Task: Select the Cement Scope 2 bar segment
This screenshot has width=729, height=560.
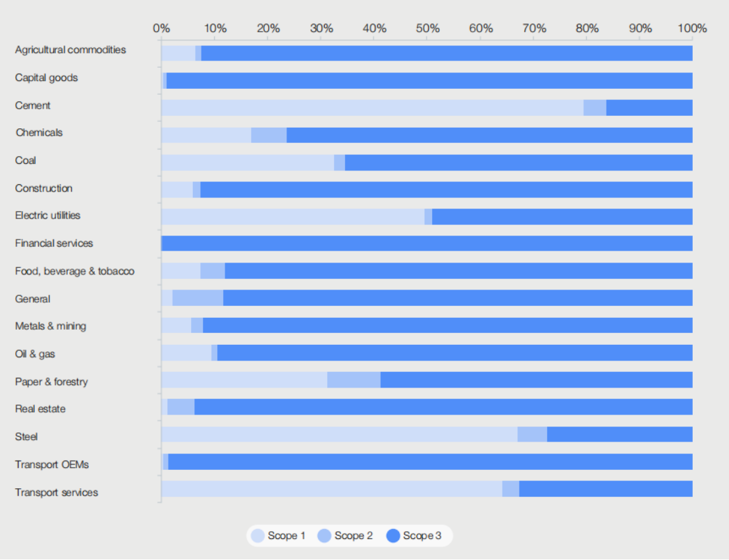Action: pyautogui.click(x=595, y=107)
